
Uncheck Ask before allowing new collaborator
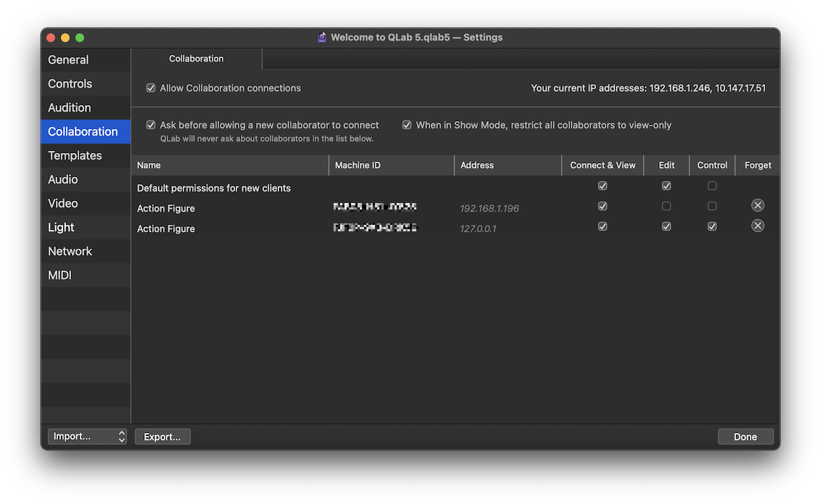(150, 125)
